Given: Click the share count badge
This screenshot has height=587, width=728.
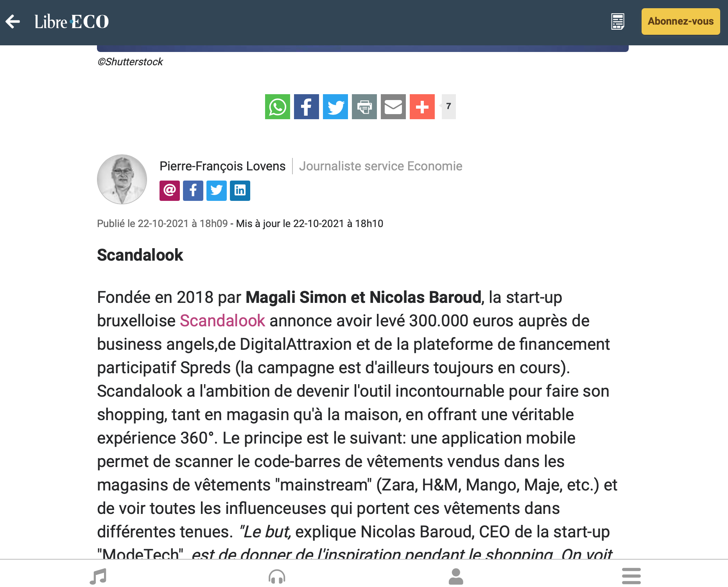Looking at the screenshot, I should (x=448, y=106).
